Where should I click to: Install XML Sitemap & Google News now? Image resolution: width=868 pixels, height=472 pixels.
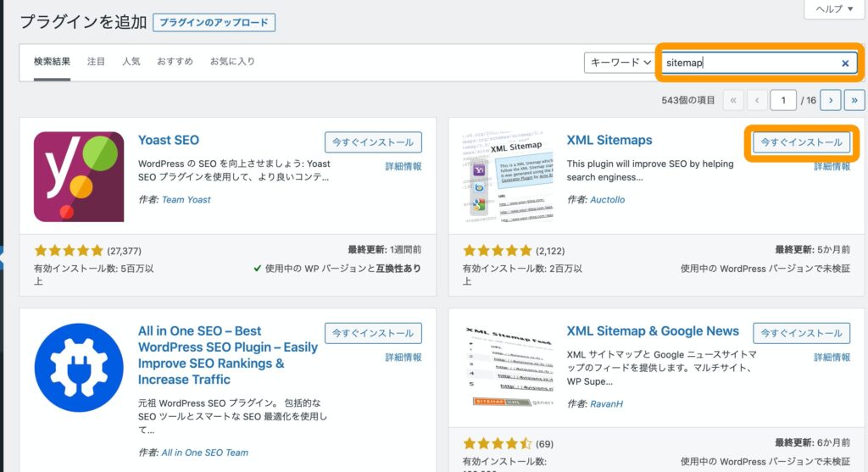(801, 333)
